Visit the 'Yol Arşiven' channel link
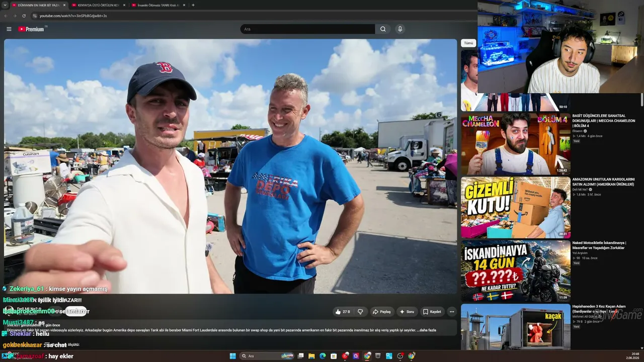Screen dimensions: 644x362 [x=581, y=253]
